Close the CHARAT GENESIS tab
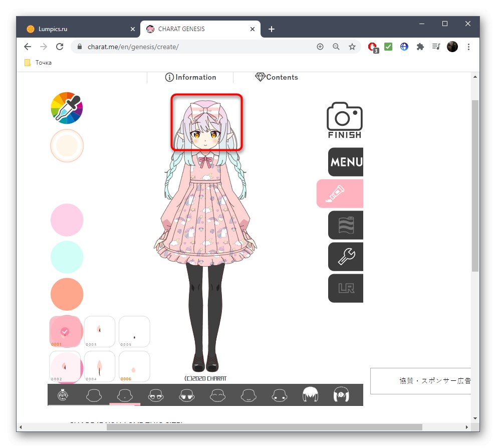Screen dimensions: 496x448 253,29
